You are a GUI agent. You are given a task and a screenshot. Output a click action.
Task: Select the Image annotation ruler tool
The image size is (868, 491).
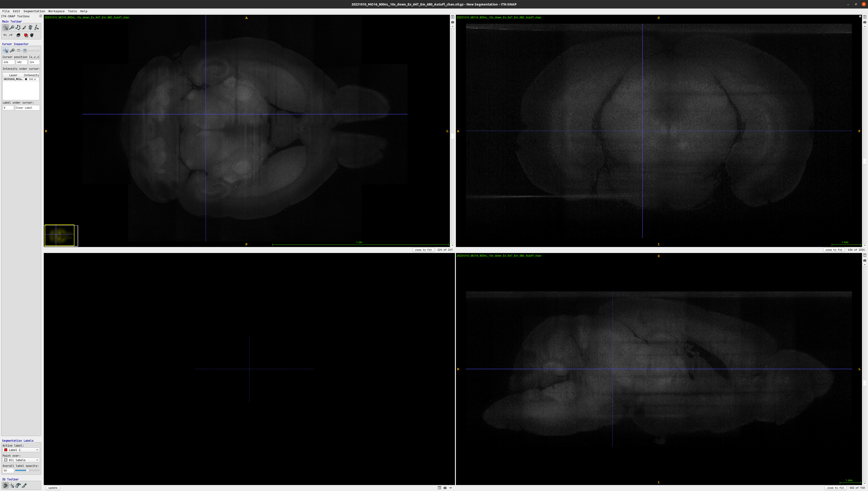36,28
